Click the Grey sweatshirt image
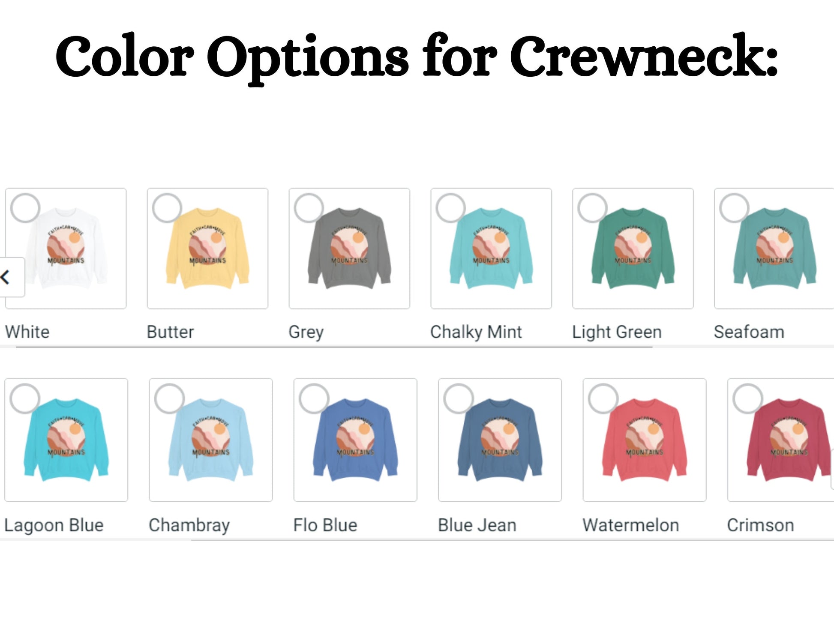Viewport: 834px width, 644px height. (x=349, y=249)
